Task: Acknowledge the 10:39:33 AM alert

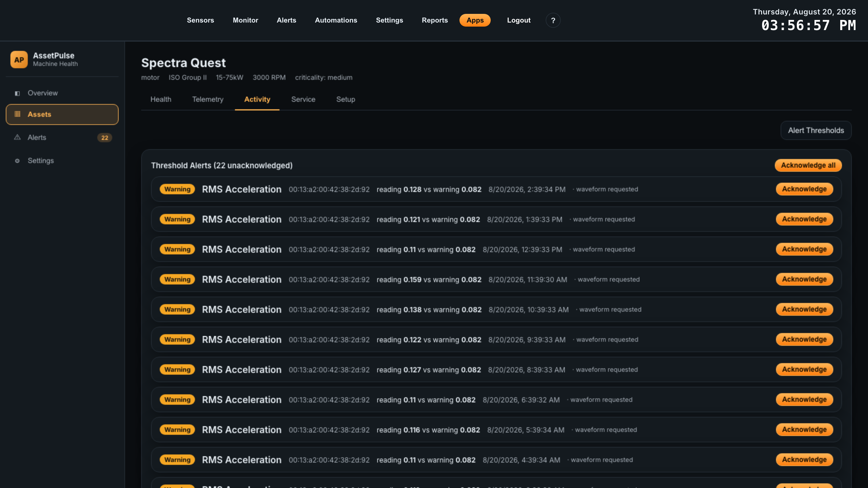Action: click(x=804, y=309)
